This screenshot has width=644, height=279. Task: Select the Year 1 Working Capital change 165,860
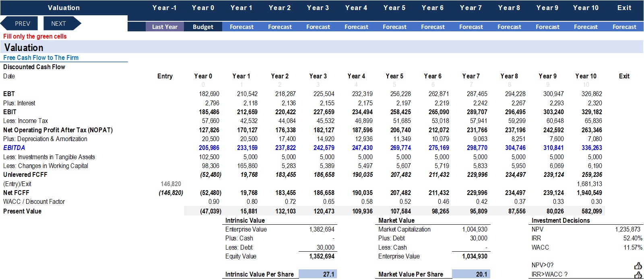pyautogui.click(x=247, y=166)
